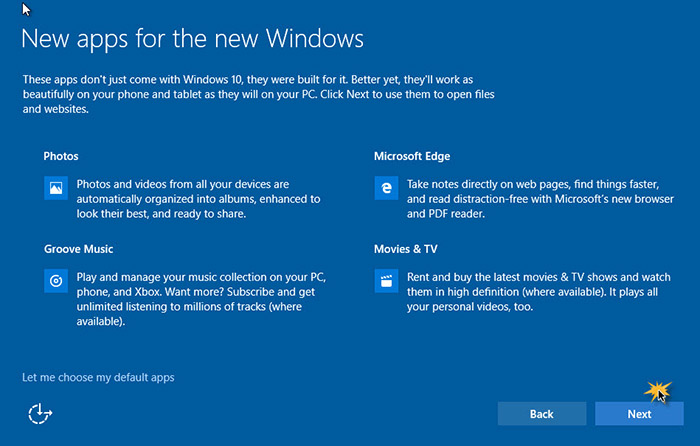Click the Movies description about renting shows
The width and height of the screenshot is (700, 446).
(538, 292)
